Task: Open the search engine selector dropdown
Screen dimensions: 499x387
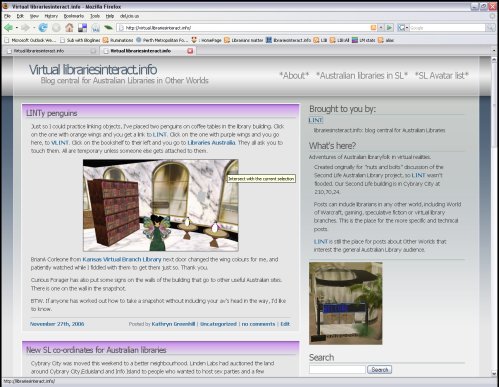Action: coord(403,28)
